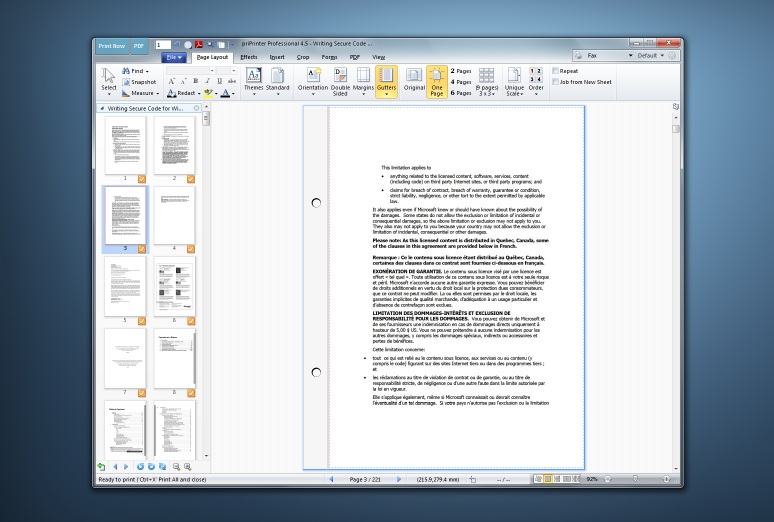Click the thumbnail panel vertical scrollbar
Screen dimensions: 774x522
tap(206, 282)
